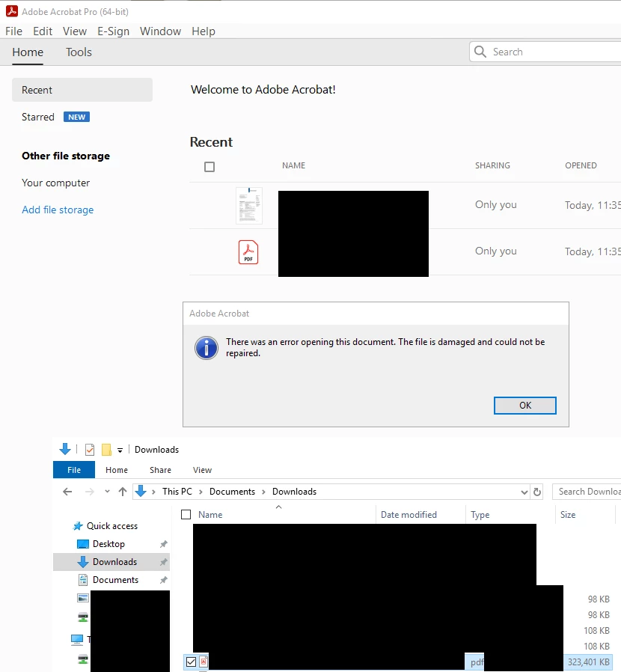Uncheck the selected PDF file's checkbox in Explorer
The image size is (621, 672).
pyautogui.click(x=191, y=662)
